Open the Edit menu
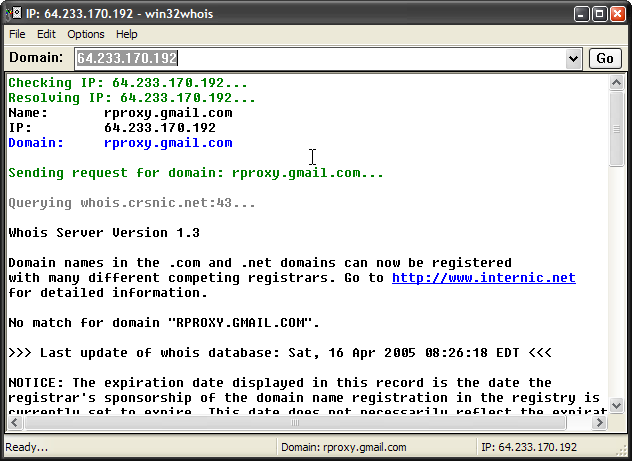Viewport: 632px width, 461px height. click(46, 34)
